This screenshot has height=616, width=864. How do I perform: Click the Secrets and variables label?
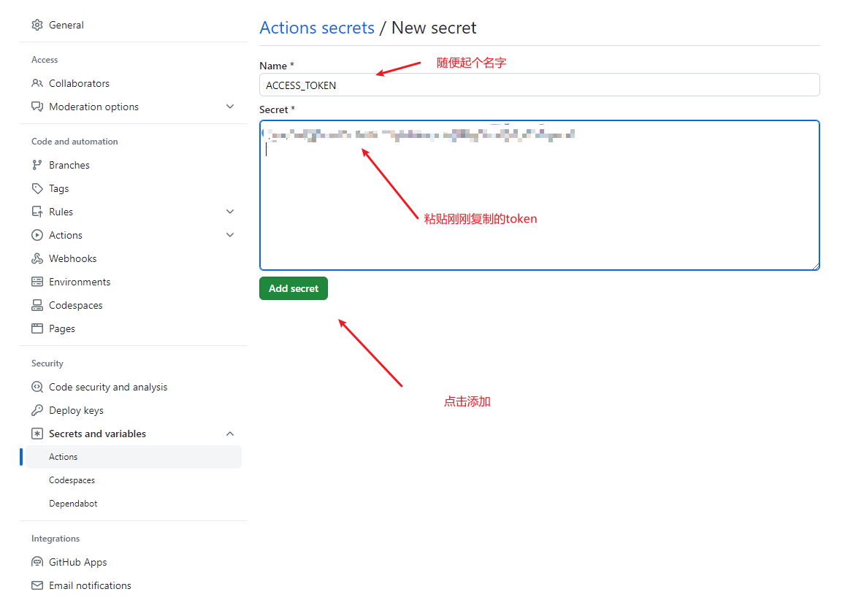coord(98,434)
